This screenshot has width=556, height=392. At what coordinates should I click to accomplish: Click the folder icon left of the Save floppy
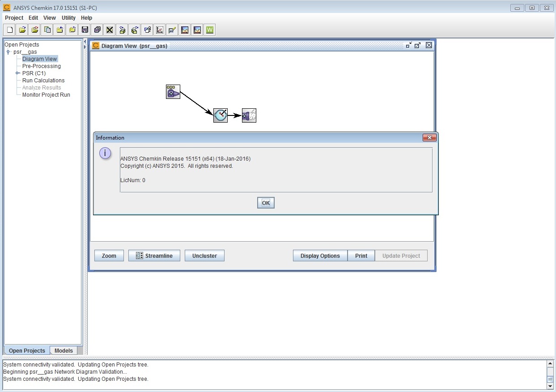(72, 30)
